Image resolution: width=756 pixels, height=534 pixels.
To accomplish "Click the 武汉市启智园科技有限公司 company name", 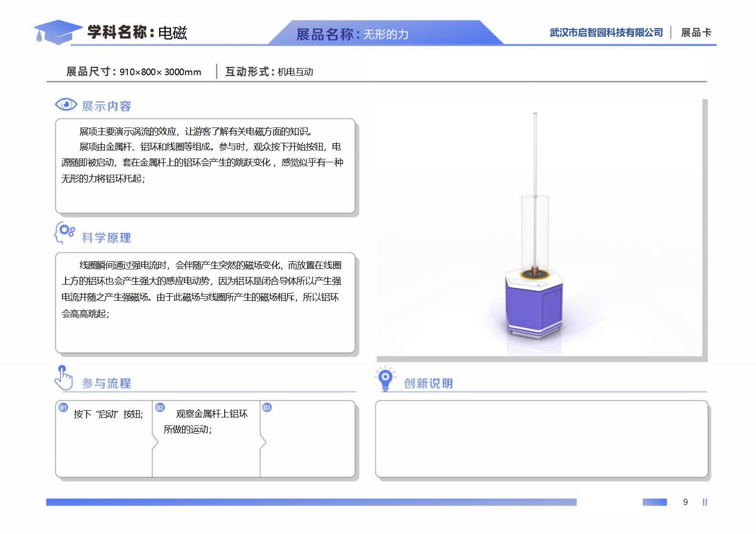I will [606, 32].
